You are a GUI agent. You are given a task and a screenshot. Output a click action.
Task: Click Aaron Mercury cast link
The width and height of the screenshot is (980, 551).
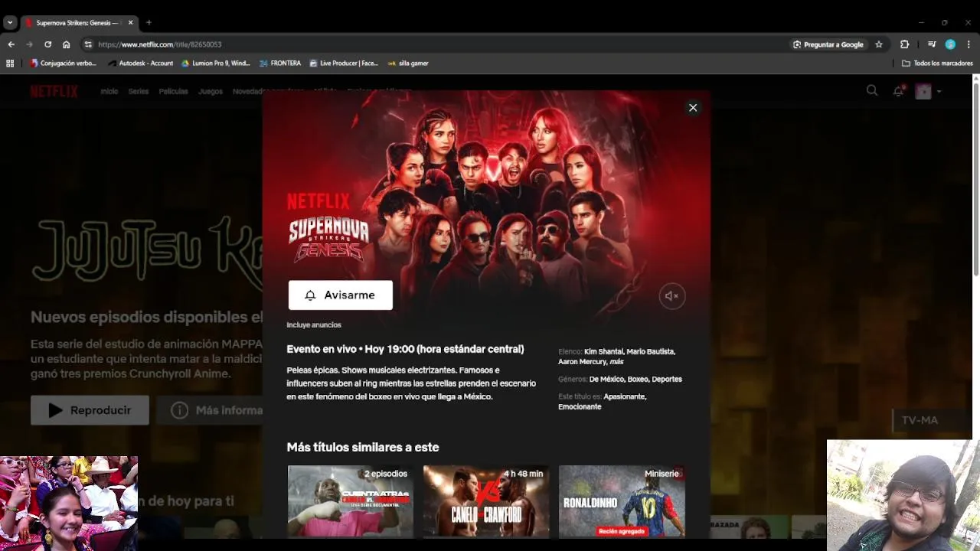582,361
